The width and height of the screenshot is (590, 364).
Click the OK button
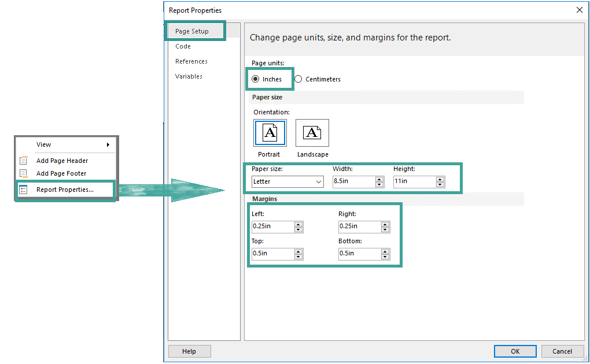coord(515,351)
